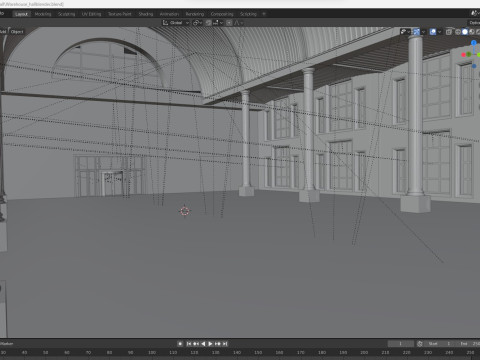This screenshot has width=480, height=360.
Task: Open the proportional editing falloff dropdown
Action: [x=238, y=23]
